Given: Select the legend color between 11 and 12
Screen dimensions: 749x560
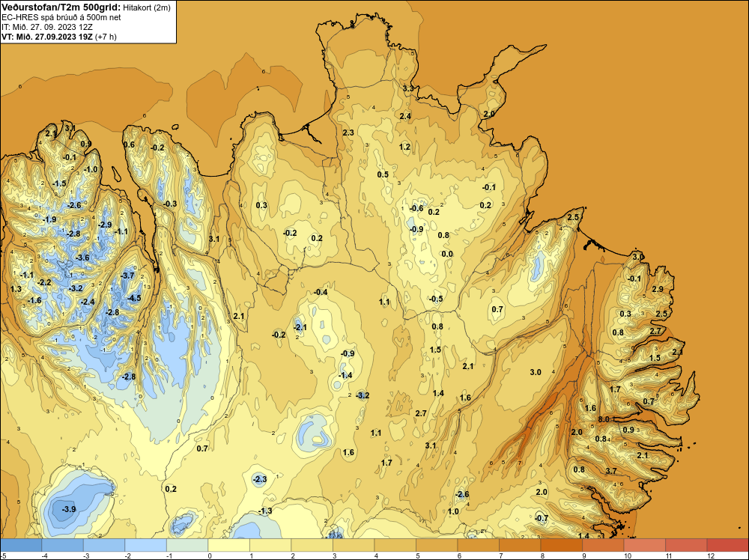Looking at the screenshot, I should coord(686,545).
